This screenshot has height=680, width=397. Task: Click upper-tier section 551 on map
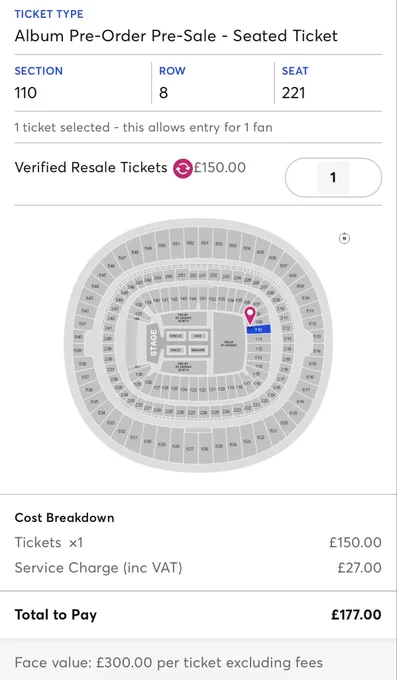point(176,243)
